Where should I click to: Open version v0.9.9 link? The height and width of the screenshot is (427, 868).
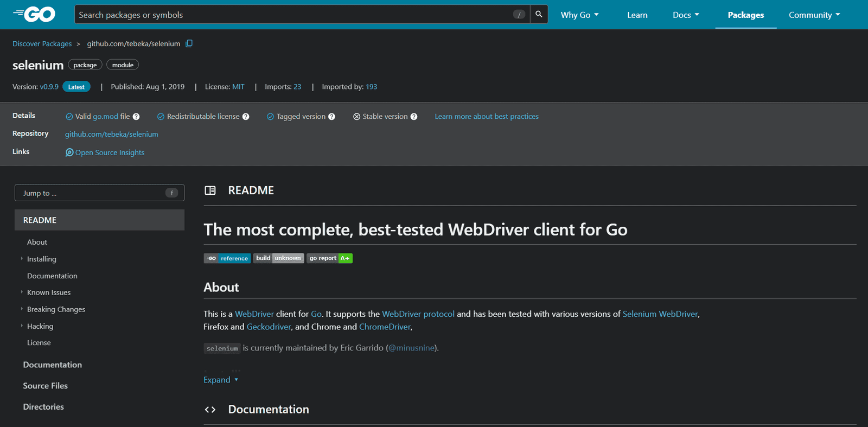(x=49, y=87)
